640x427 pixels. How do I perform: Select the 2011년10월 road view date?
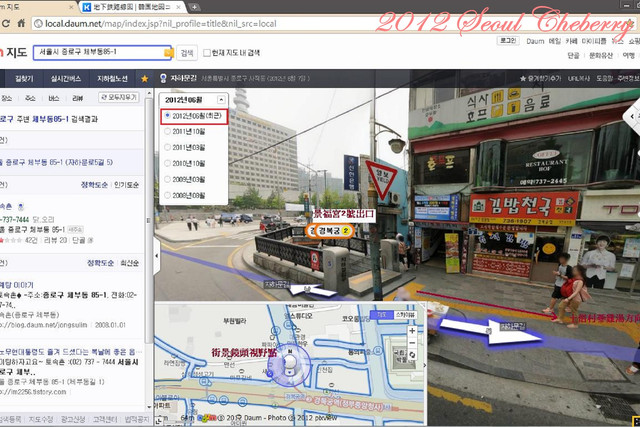184,131
